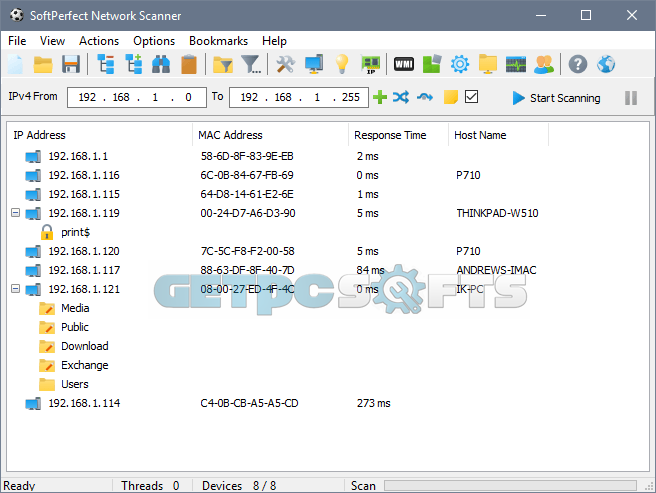The width and height of the screenshot is (656, 493).
Task: Click the scan progress bar
Action: click(x=510, y=485)
